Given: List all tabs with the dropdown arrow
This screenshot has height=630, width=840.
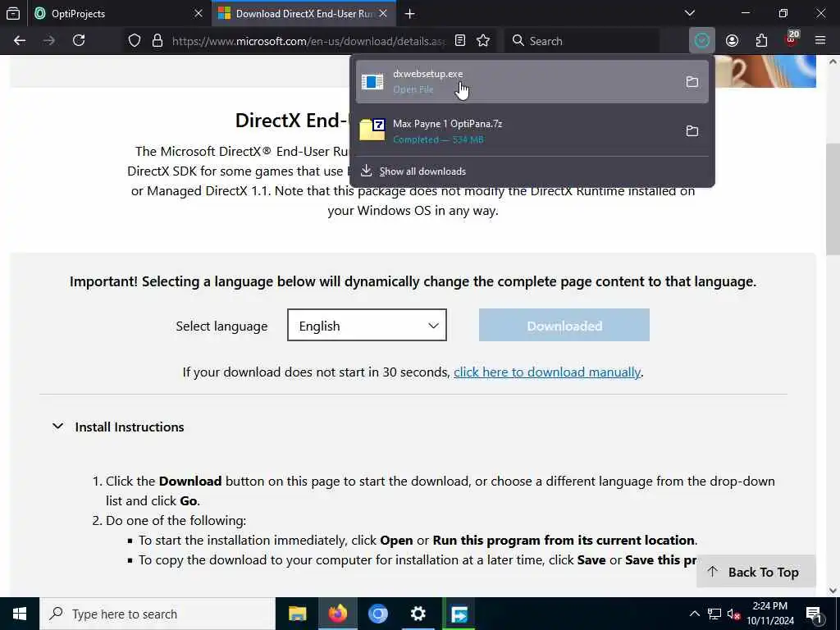Looking at the screenshot, I should (x=690, y=13).
